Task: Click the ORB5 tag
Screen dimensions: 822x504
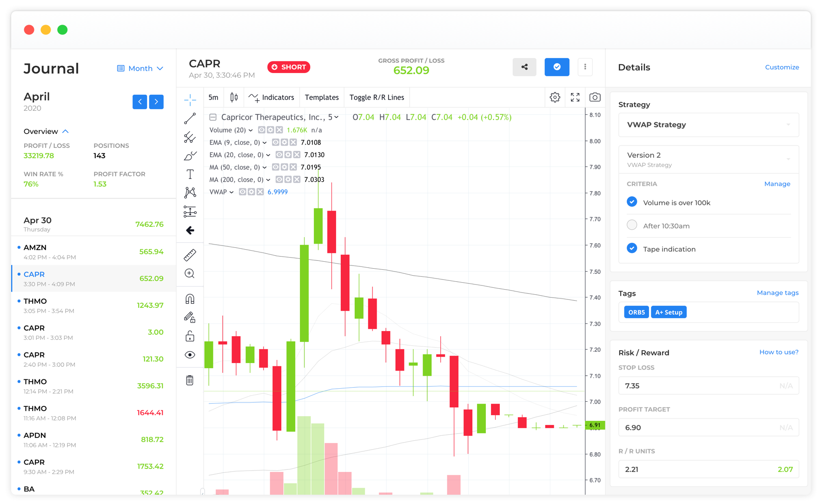Action: click(636, 312)
